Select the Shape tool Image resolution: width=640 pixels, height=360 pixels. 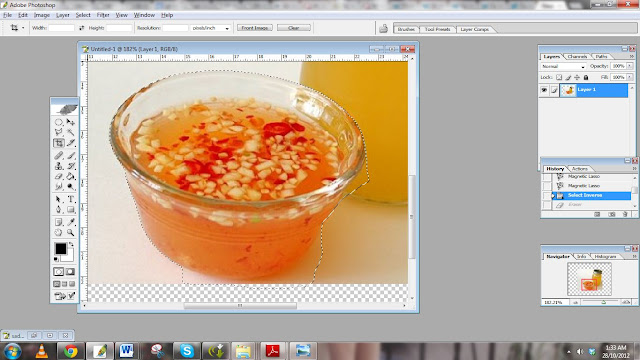pyautogui.click(x=71, y=209)
